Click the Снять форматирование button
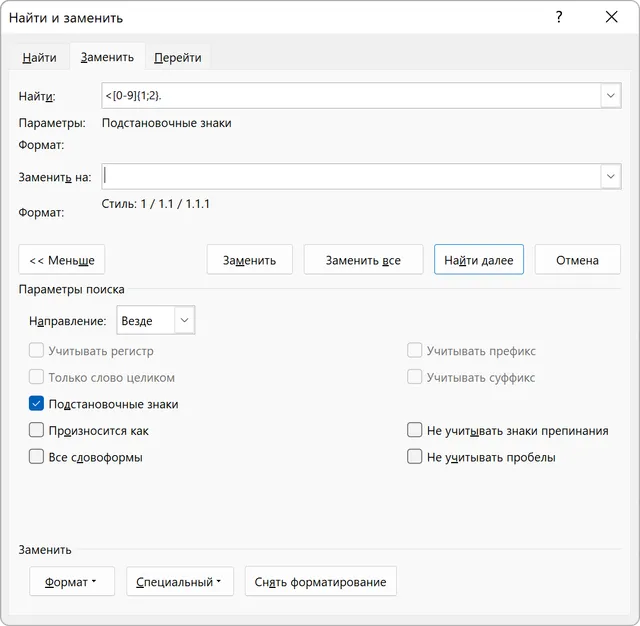Viewport: 640px width, 626px height. click(320, 581)
